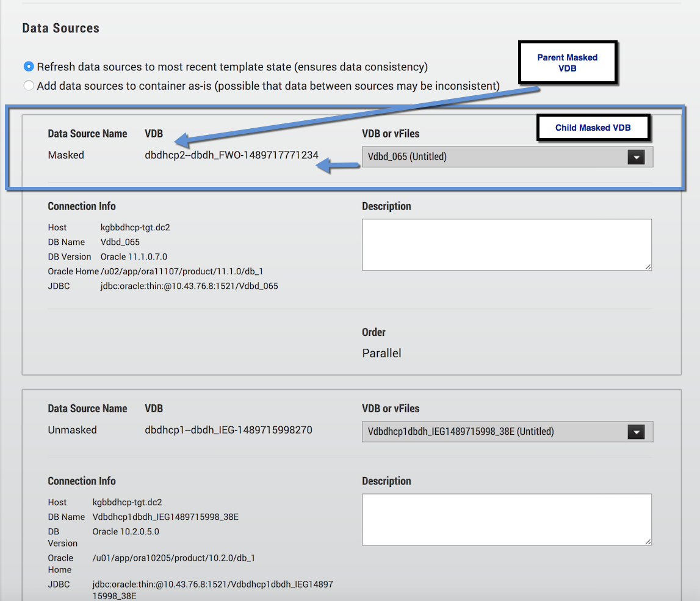Click the VDB name dbdhcp2--dbdh_FWO-1489717771234

click(x=231, y=155)
